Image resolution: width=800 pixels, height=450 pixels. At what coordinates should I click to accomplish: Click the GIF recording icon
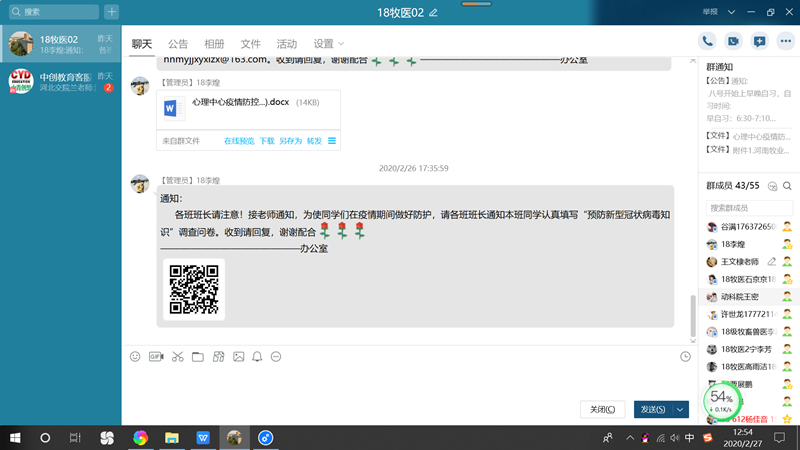coord(156,356)
